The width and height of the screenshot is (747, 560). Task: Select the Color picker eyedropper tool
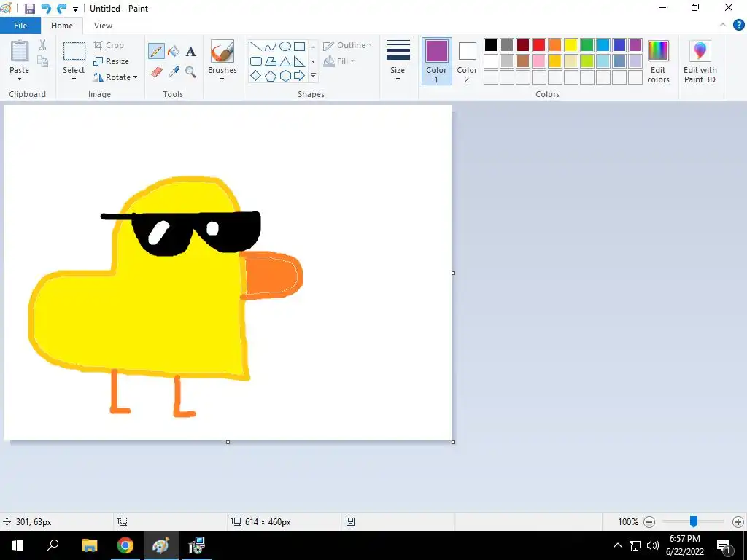[x=174, y=72]
